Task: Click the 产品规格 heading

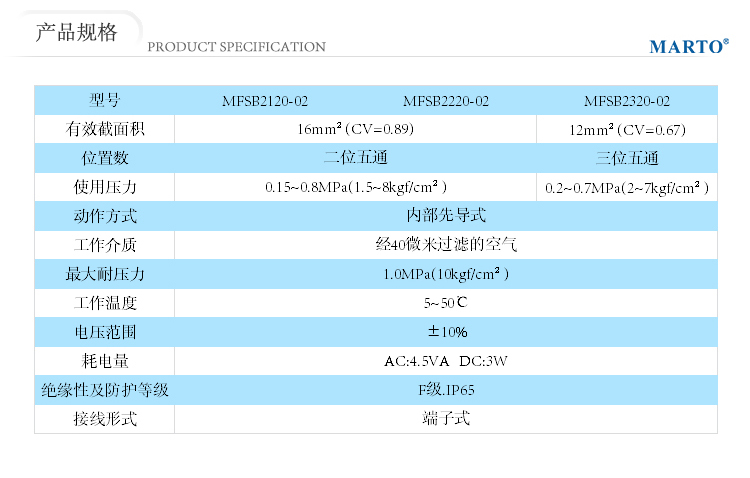Action: coord(77,33)
